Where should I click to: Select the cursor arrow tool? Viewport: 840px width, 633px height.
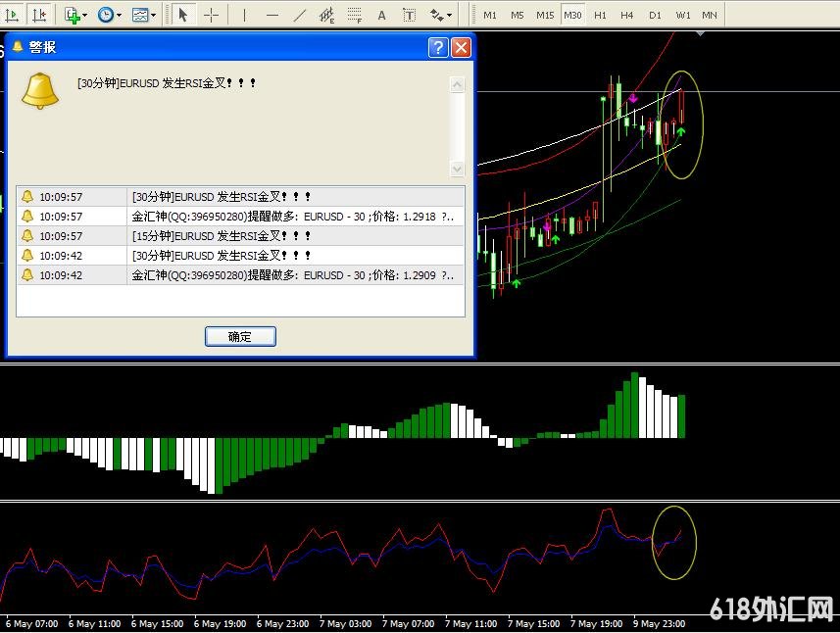[x=182, y=15]
